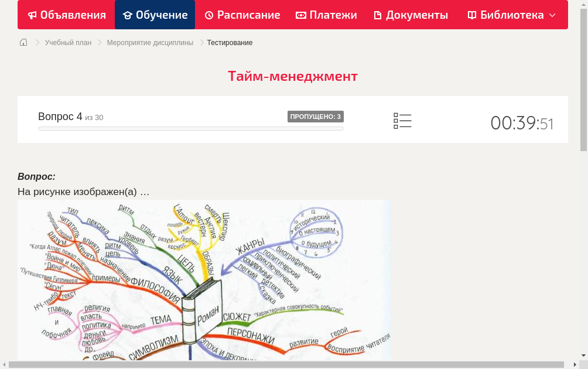The width and height of the screenshot is (588, 369).
Task: Expand the Библиотека dropdown chevron
Action: tap(552, 16)
